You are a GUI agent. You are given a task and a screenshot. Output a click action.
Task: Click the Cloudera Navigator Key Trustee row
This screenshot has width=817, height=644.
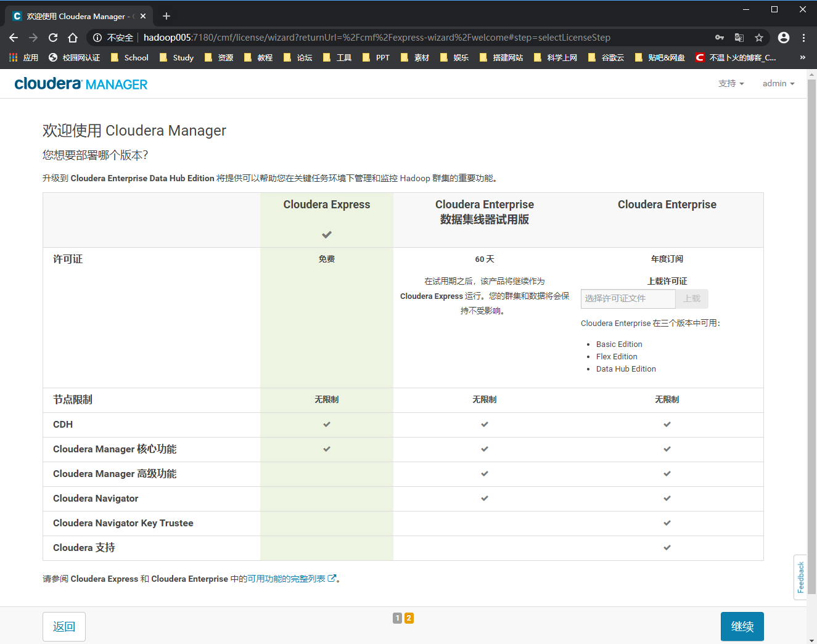tap(403, 523)
